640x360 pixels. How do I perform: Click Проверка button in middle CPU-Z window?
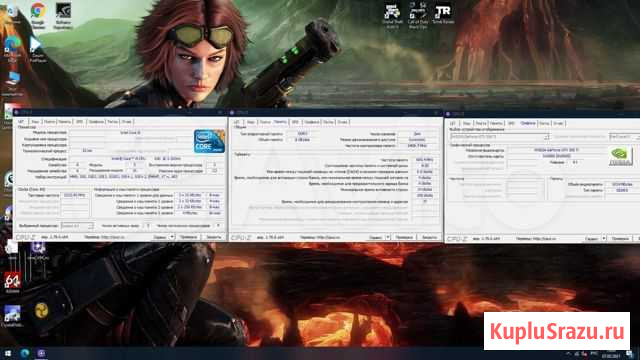pos(404,238)
